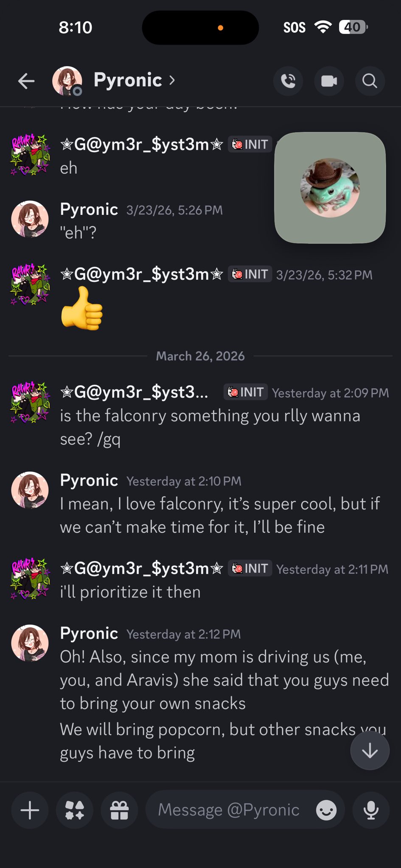The width and height of the screenshot is (401, 868).
Task: Tap the INIT tag on thumbs up message
Action: coord(250,274)
